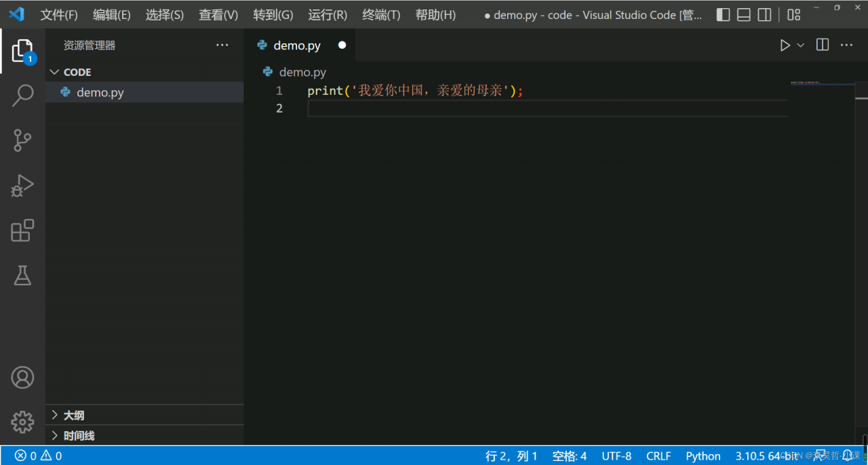Change line ending via CRLF

(658, 456)
